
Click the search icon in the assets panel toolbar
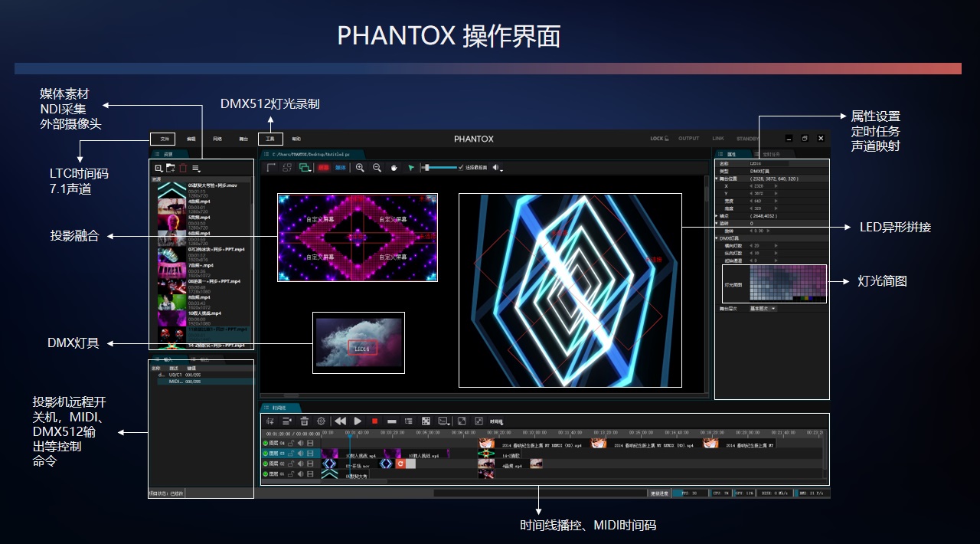coord(158,168)
